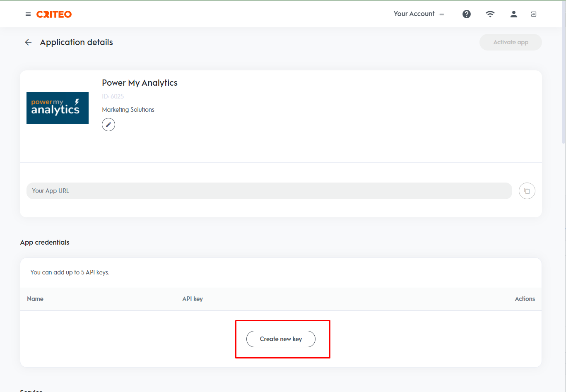Click the logout icon in header
The width and height of the screenshot is (566, 392).
(534, 14)
